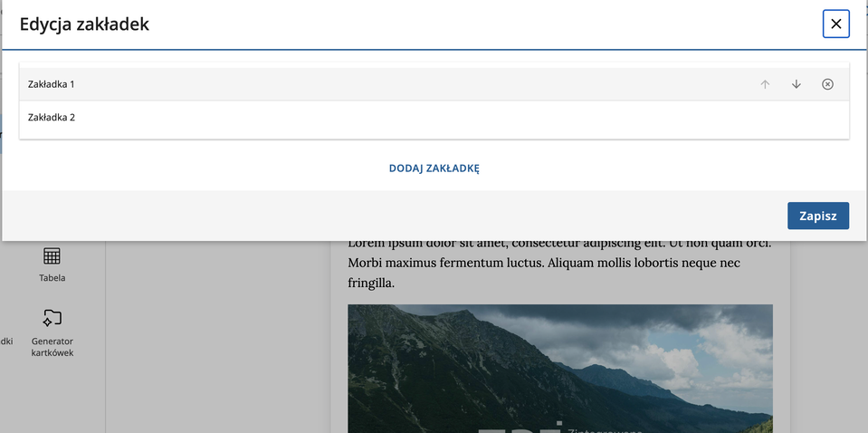Move Zakładka 1 down with arrow
Image resolution: width=868 pixels, height=433 pixels.
click(x=796, y=84)
